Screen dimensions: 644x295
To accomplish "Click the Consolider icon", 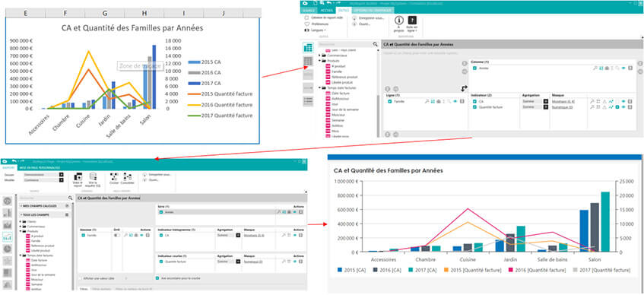I will (x=127, y=176).
